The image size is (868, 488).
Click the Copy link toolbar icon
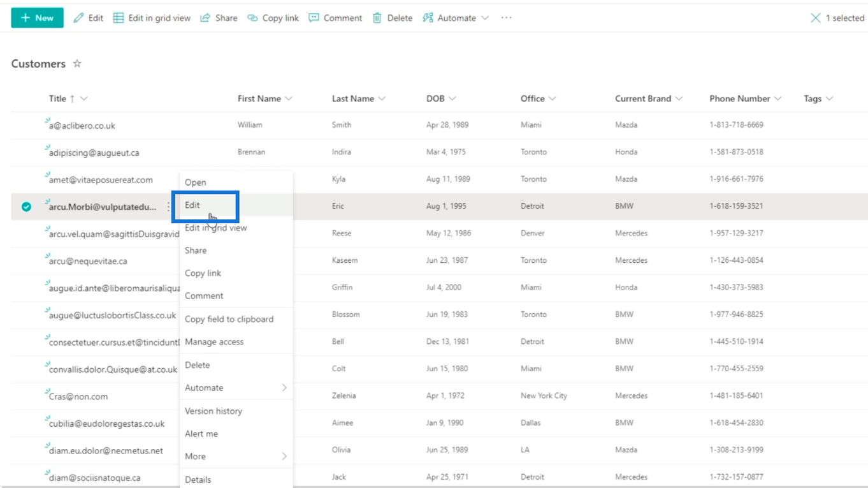[x=252, y=18]
